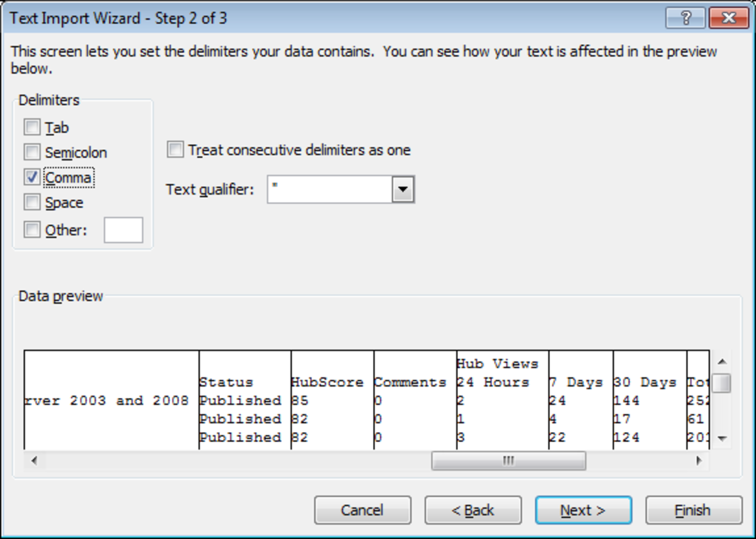The image size is (756, 539).
Task: Proceed to step 3 with Next
Action: 583,510
